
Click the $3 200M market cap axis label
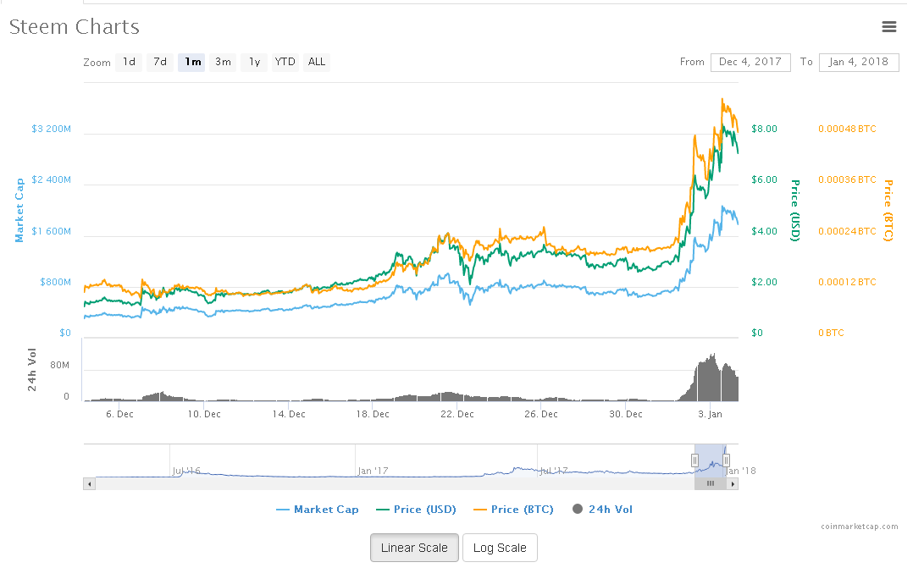(52, 129)
